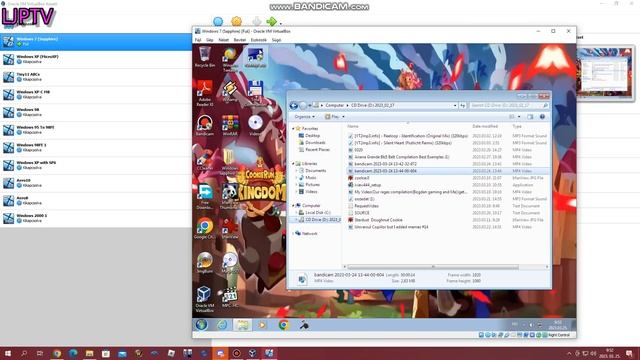The image size is (640, 360).
Task: Open the Gép menu in VM window
Action: click(x=210, y=40)
